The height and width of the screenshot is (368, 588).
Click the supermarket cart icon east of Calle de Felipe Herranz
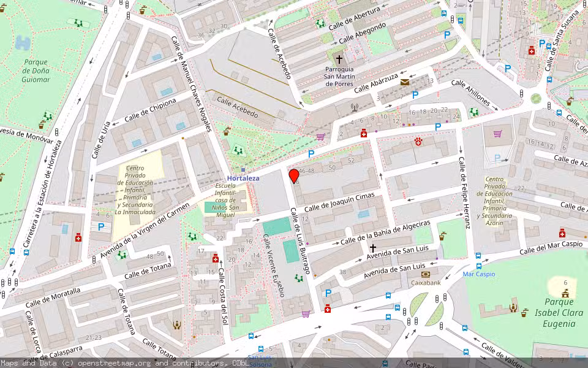(497, 133)
